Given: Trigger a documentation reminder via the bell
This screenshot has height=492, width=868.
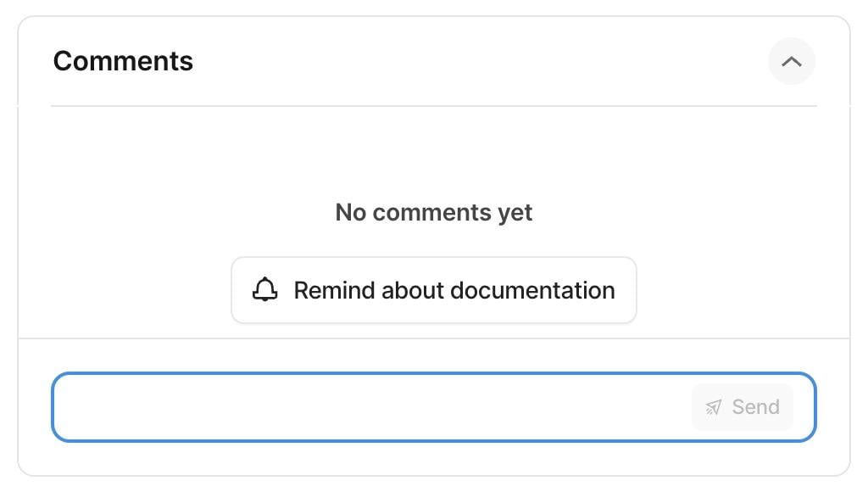Looking at the screenshot, I should [265, 290].
